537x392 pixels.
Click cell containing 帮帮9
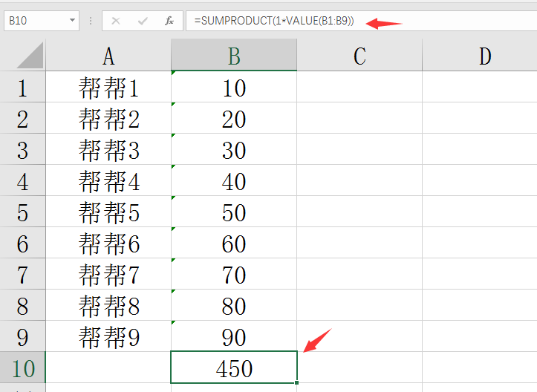[x=108, y=336]
